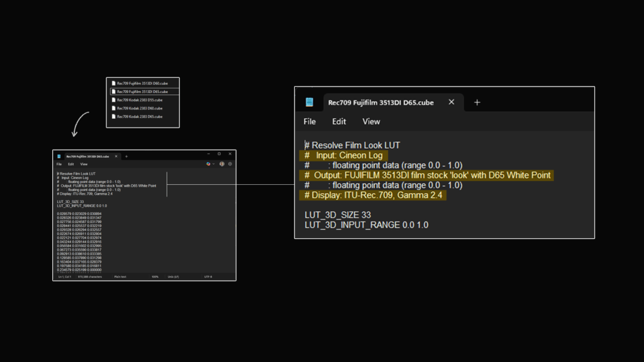Click the Notepad app icon in the enlarged window
This screenshot has height=362, width=644.
(309, 102)
